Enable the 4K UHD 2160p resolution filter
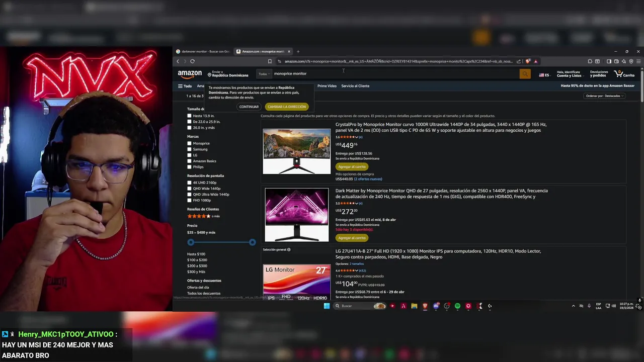Screen dimensions: 644x362 click(189, 183)
